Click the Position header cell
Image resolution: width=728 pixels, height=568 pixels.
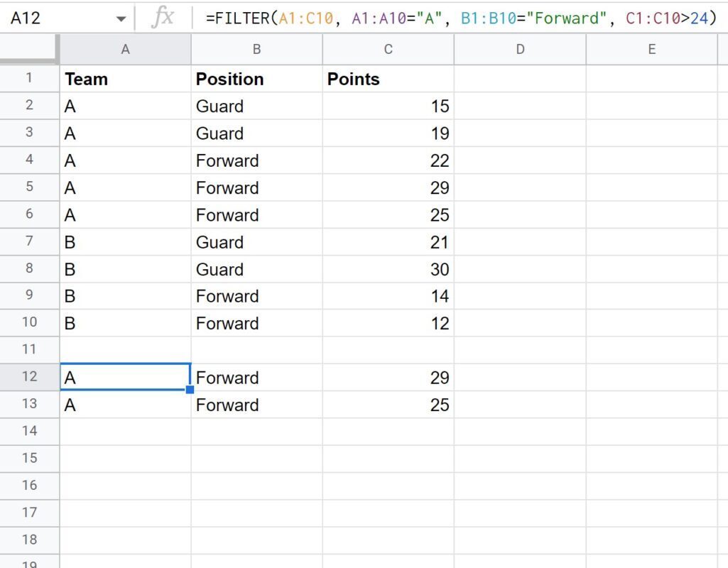tap(256, 79)
